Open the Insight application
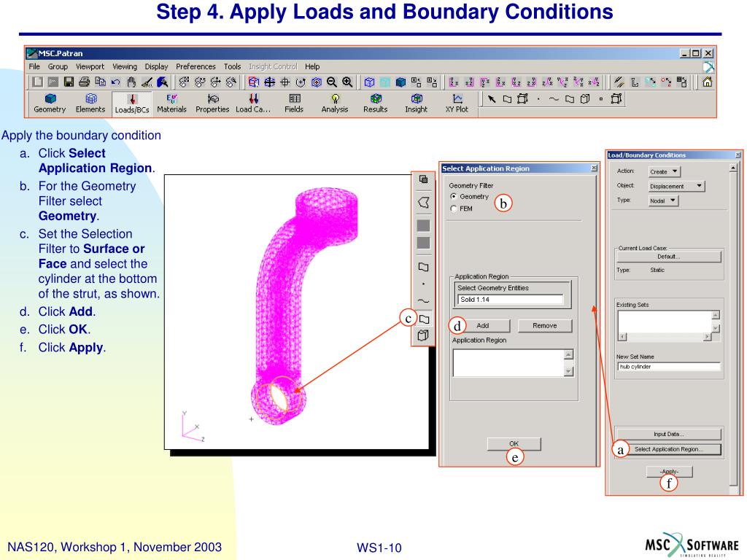This screenshot has width=747, height=560. 417,104
